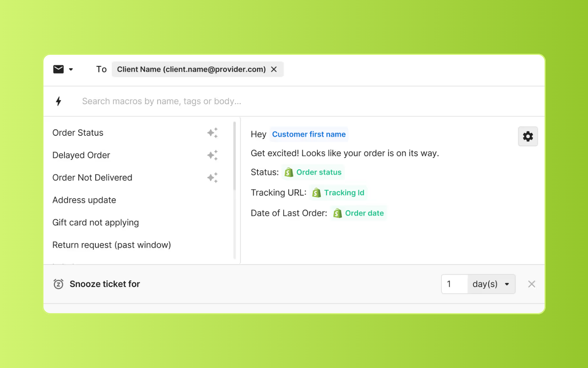Click Shopify icon beside Order status
Image resolution: width=588 pixels, height=368 pixels.
tap(289, 172)
